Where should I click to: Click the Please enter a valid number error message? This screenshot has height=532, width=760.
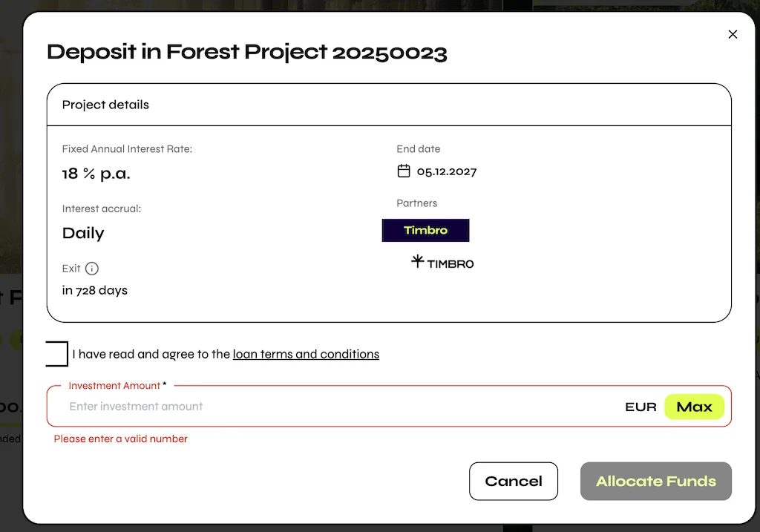click(119, 439)
